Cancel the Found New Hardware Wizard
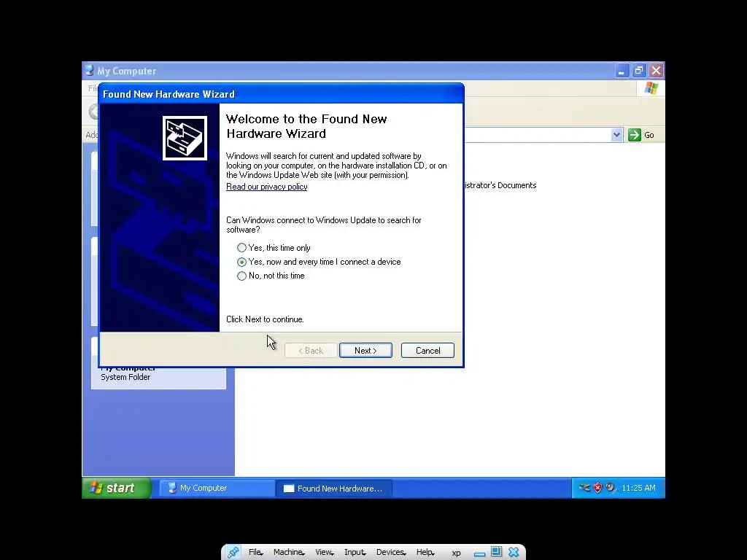747x560 pixels. click(427, 351)
